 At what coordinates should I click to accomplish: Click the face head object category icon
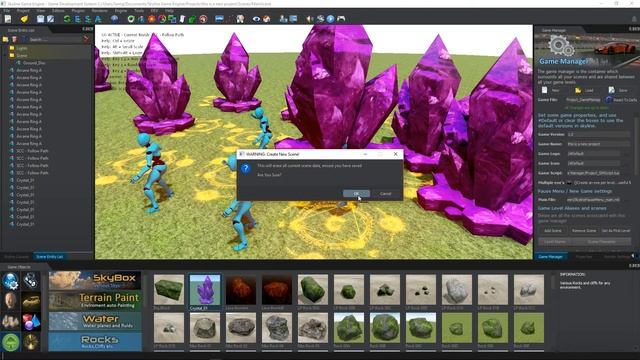click(x=11, y=301)
